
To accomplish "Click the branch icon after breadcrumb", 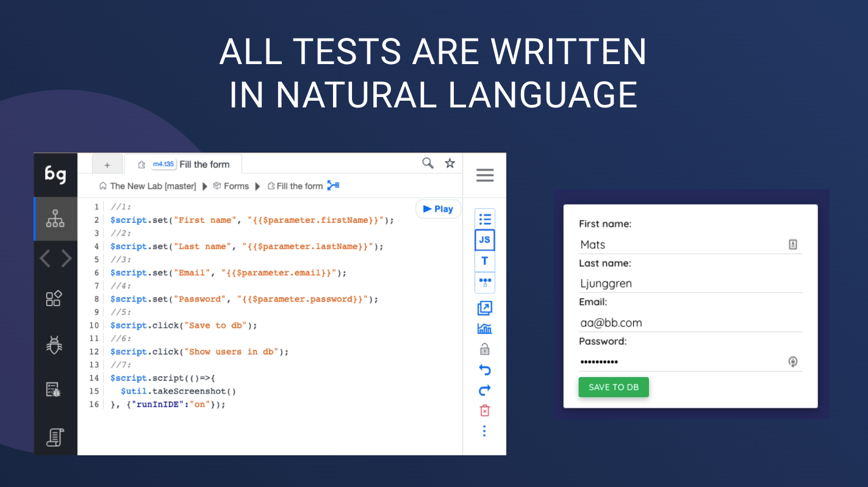I will [x=333, y=186].
